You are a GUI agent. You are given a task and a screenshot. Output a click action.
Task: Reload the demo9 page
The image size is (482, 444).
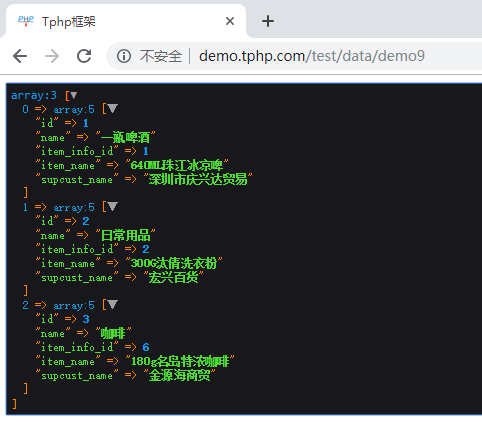pyautogui.click(x=84, y=56)
